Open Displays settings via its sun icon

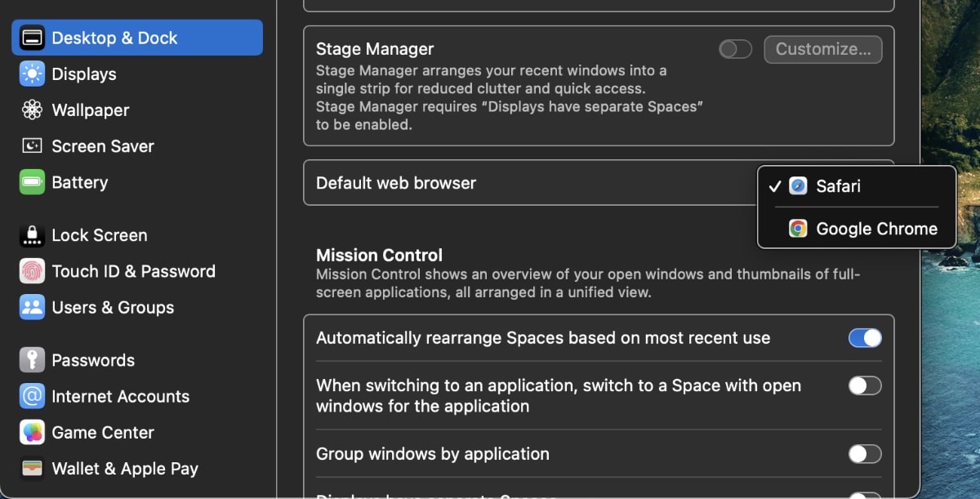click(x=33, y=74)
